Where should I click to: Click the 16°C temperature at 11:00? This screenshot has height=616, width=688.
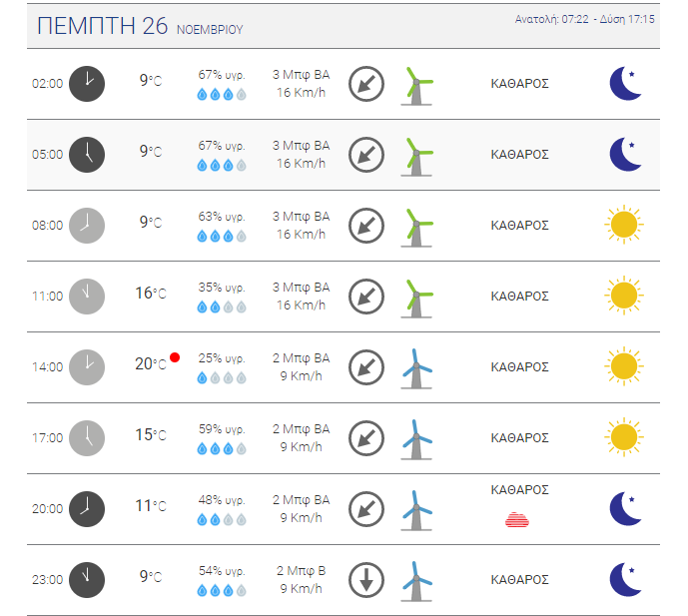150,294
